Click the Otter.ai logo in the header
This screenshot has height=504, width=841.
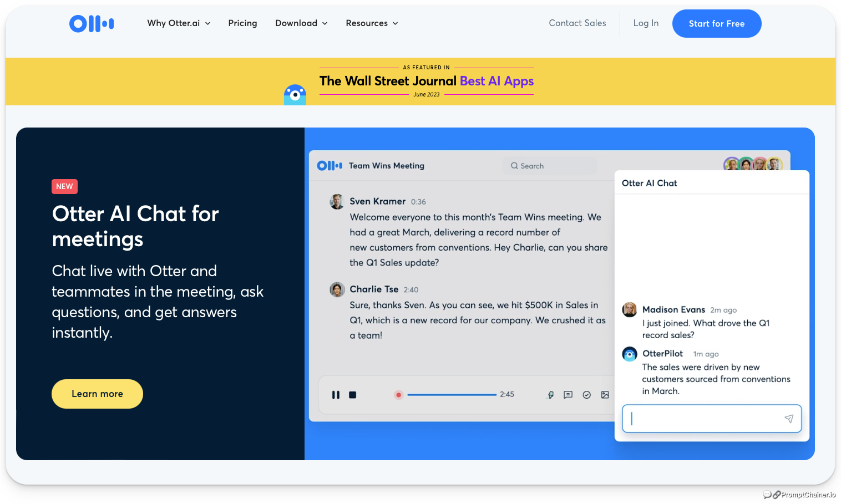(92, 23)
